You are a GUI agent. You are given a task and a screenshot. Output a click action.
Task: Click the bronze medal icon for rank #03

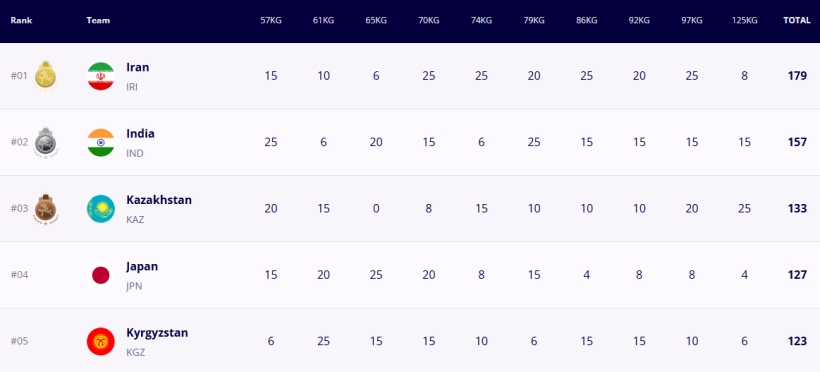click(46, 209)
